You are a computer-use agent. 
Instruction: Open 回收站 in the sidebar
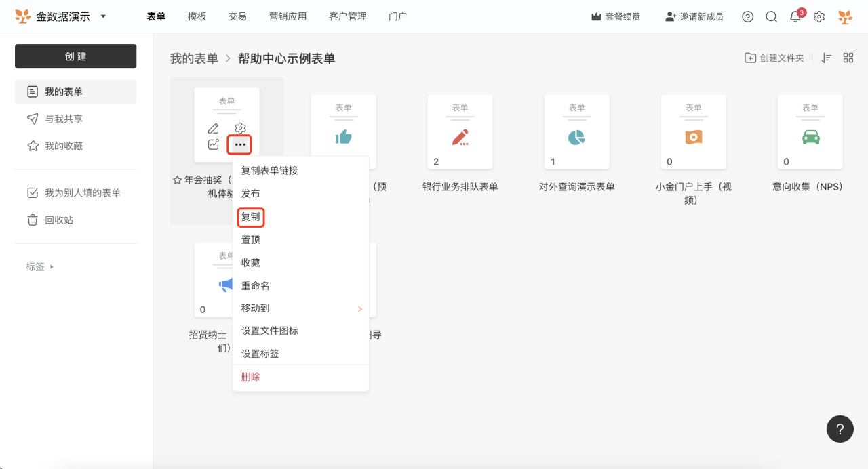pyautogui.click(x=76, y=220)
